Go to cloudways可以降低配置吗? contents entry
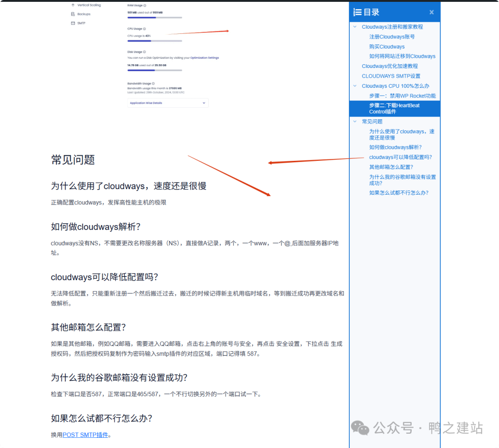The width and height of the screenshot is (499, 448). click(400, 157)
